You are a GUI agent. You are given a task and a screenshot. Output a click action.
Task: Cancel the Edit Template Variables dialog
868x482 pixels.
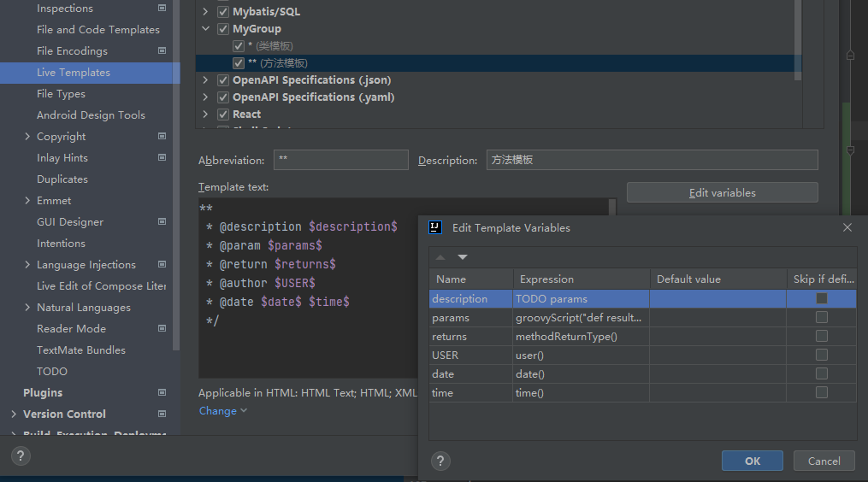[x=824, y=461]
